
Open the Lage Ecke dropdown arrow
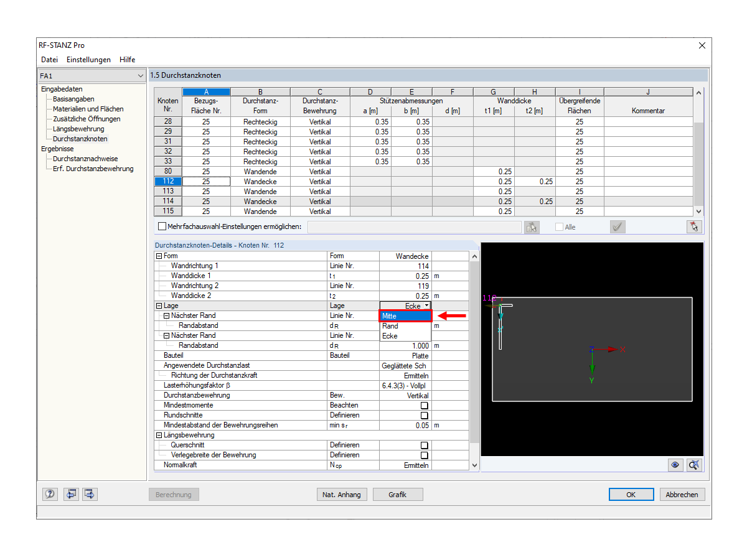pyautogui.click(x=426, y=306)
